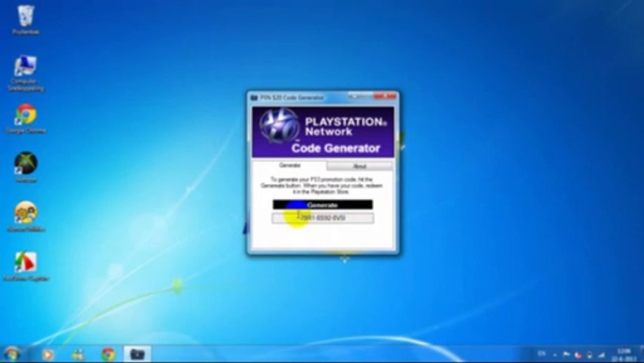This screenshot has width=644, height=363.
Task: Click the instruction text about promotion code
Action: (322, 186)
